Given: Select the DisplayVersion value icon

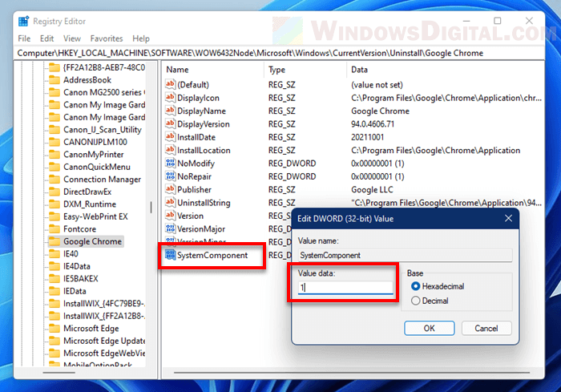Looking at the screenshot, I should pos(170,124).
